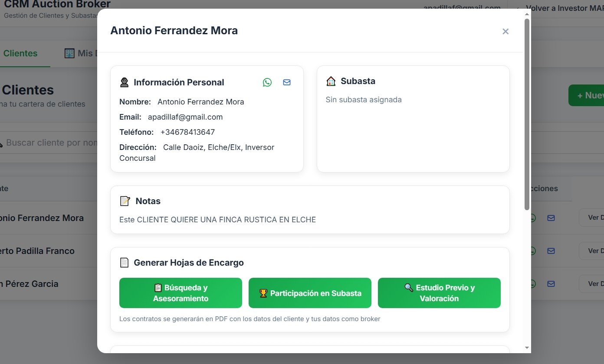
Task: Click the modal scrollbar down arrow
Action: pyautogui.click(x=527, y=348)
